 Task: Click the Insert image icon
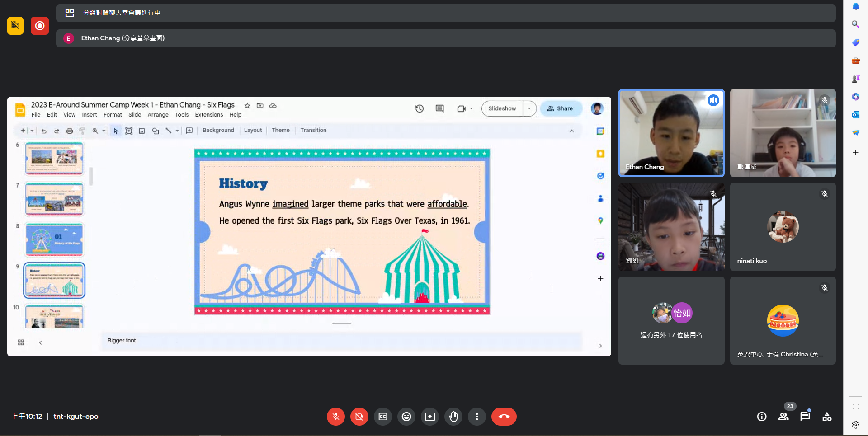[x=142, y=131]
